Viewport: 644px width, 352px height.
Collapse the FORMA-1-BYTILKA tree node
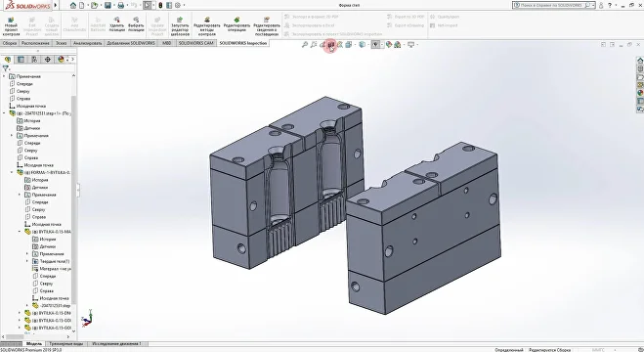[12, 172]
